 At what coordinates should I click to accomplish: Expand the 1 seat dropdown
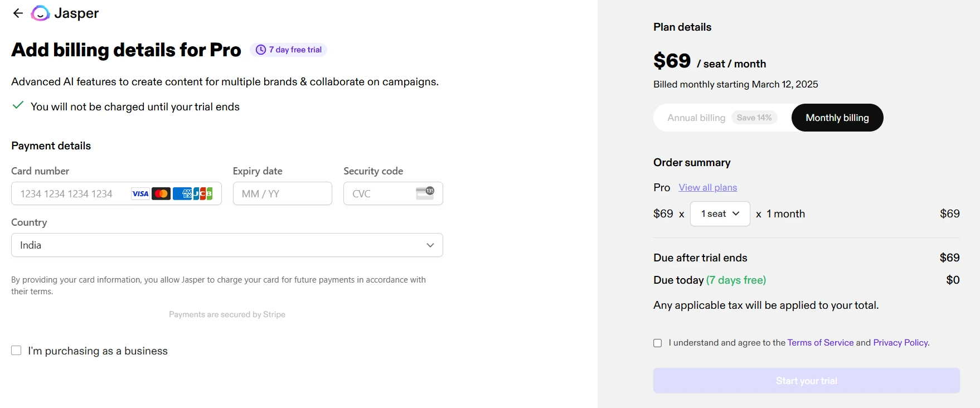tap(720, 213)
